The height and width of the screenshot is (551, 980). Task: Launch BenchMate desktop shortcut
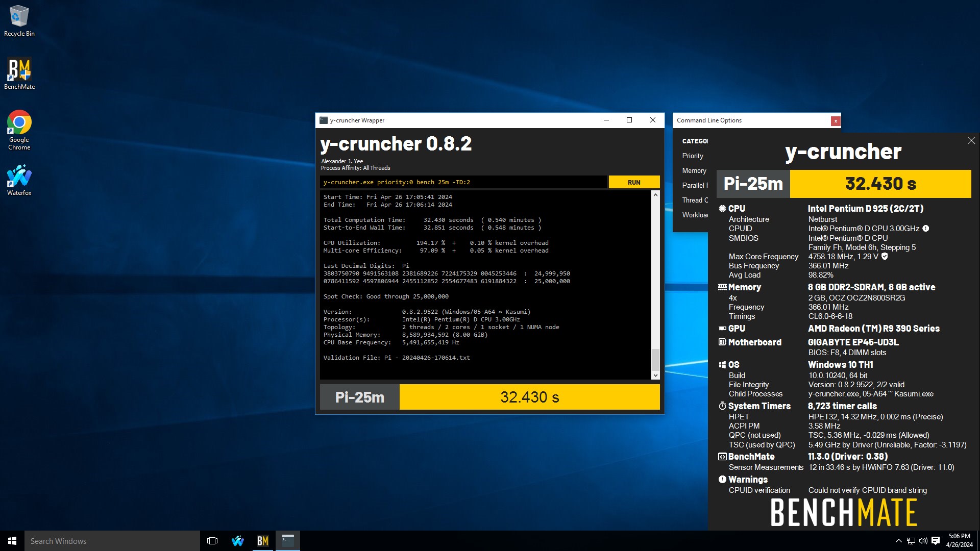(x=19, y=73)
